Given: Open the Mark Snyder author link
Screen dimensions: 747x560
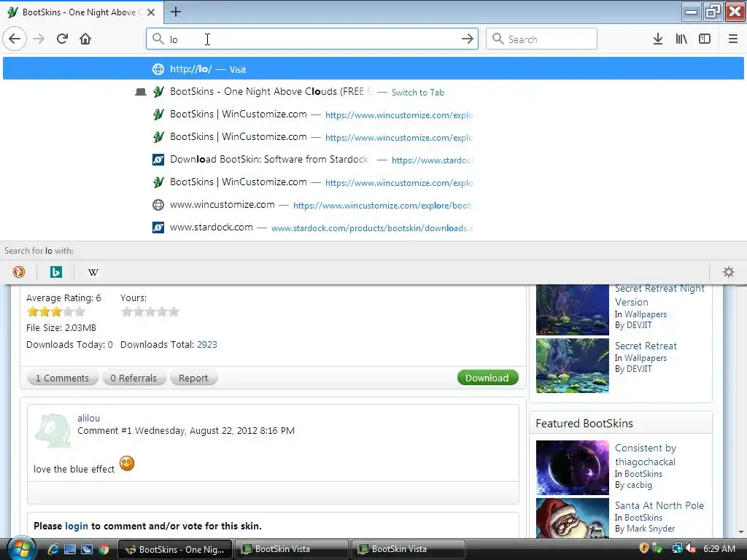Looking at the screenshot, I should pos(651,528).
